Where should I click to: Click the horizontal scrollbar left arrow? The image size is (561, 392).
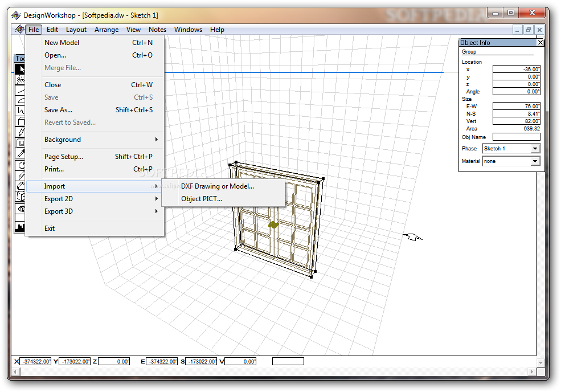click(x=15, y=372)
